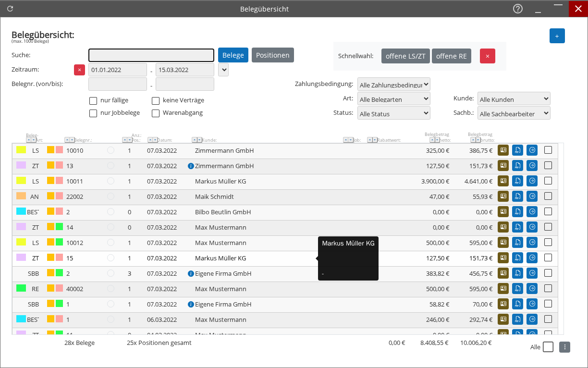Switch to the Positionen view
The width and height of the screenshot is (588, 368).
272,55
